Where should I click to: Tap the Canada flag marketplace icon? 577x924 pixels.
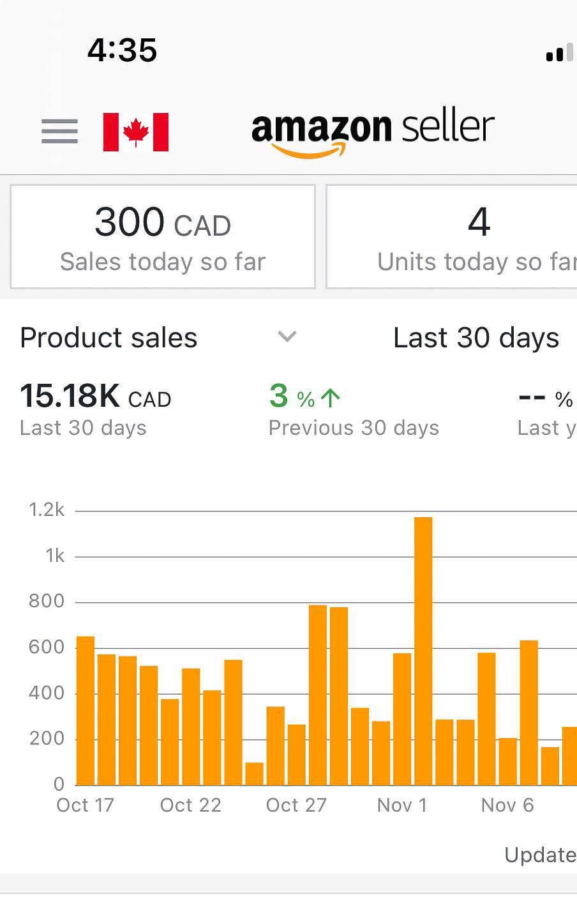(x=136, y=132)
